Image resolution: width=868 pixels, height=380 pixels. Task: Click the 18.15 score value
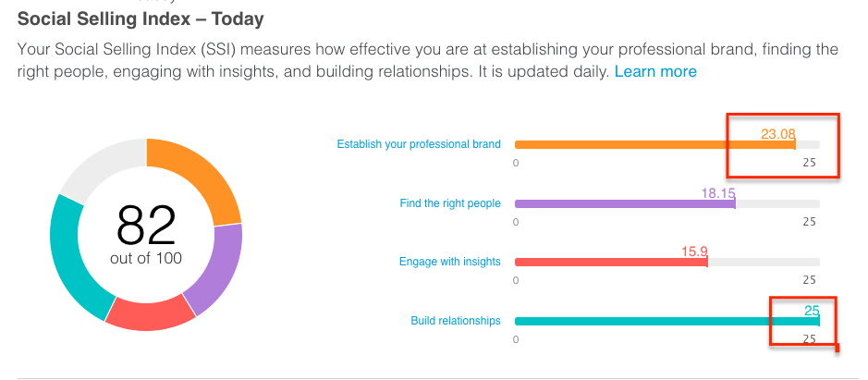[718, 193]
